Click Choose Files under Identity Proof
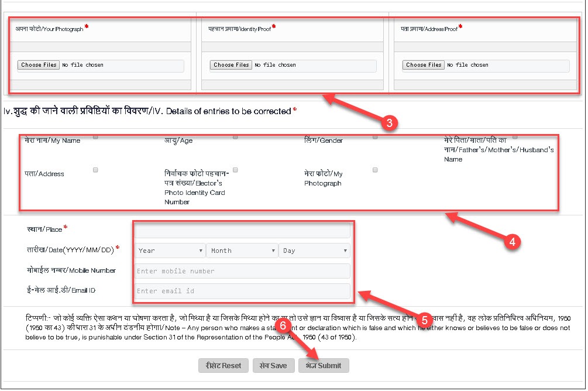588x391 pixels. [231, 65]
